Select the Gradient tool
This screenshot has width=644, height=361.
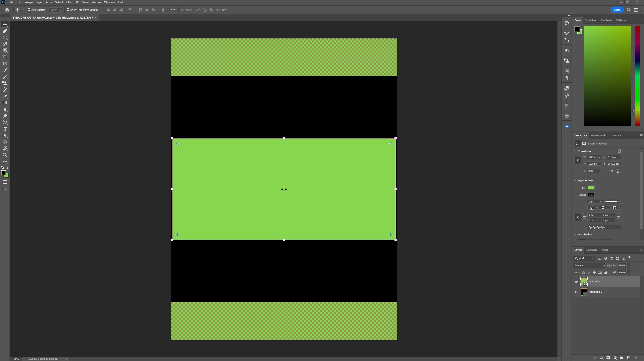[x=5, y=103]
